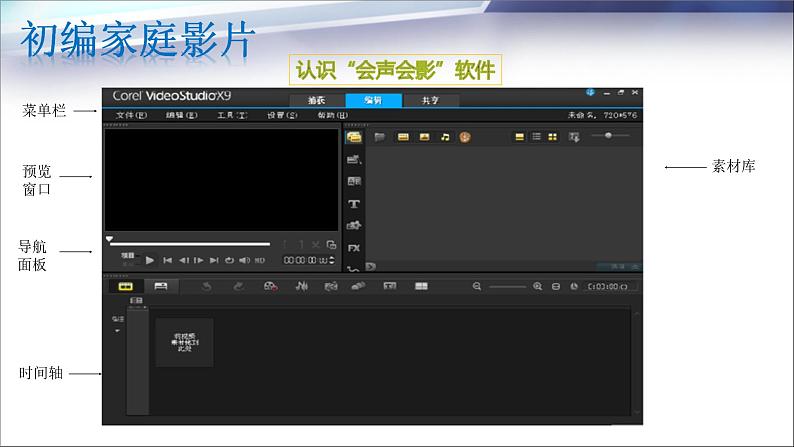The width and height of the screenshot is (794, 447).
Task: Open the Title (T) library category
Action: [x=354, y=204]
